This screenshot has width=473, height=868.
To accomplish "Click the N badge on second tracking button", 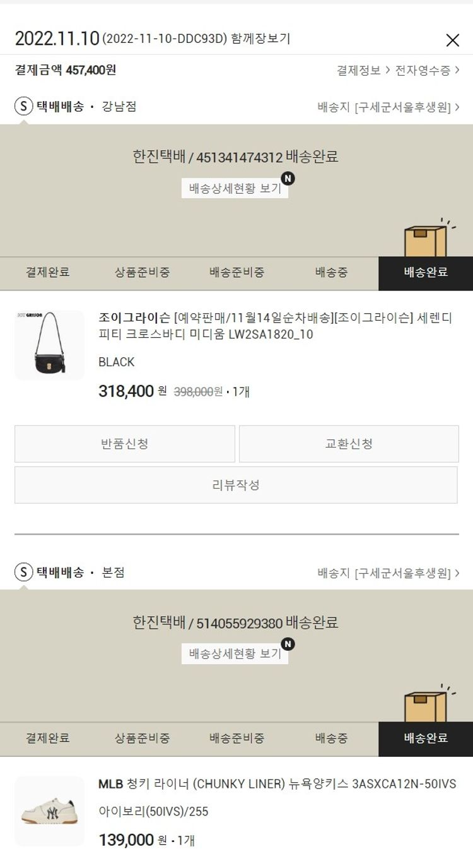I will click(x=288, y=644).
